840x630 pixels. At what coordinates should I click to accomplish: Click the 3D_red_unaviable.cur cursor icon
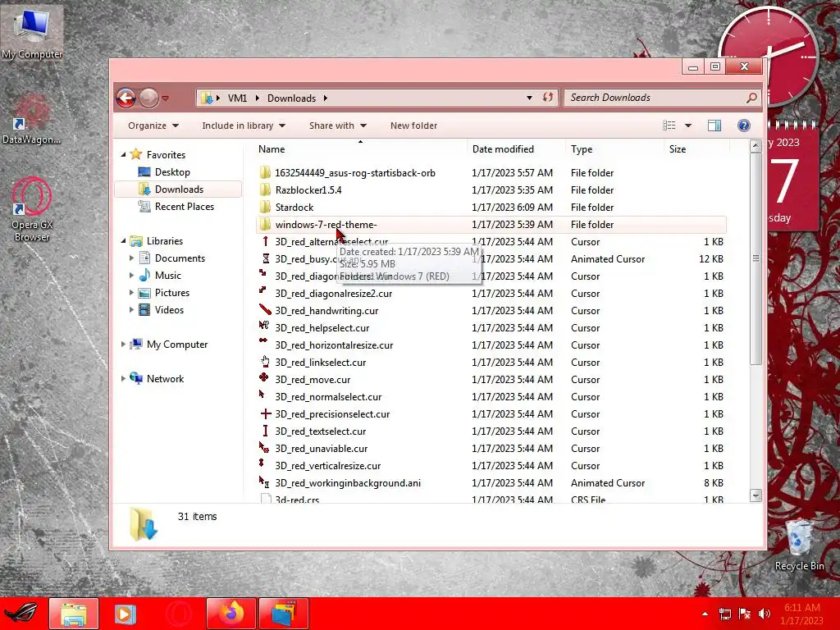(x=265, y=448)
